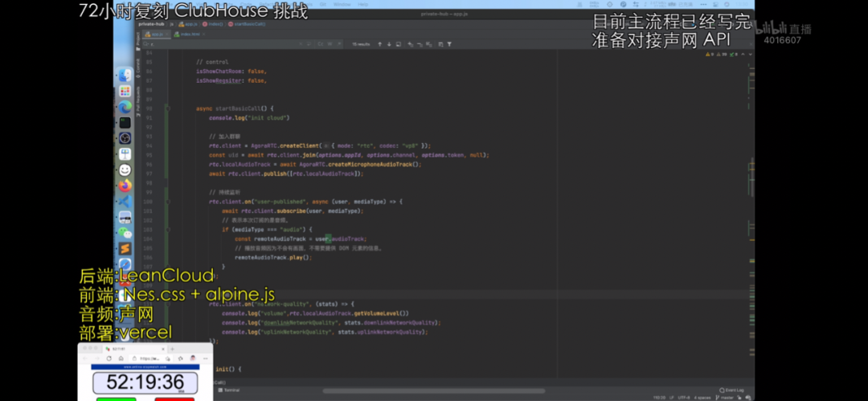Click the master git branch widget
This screenshot has width=868, height=401.
724,398
